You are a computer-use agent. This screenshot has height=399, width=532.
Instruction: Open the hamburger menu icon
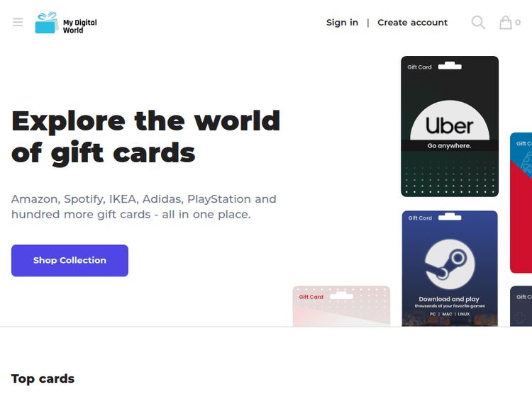pyautogui.click(x=18, y=23)
